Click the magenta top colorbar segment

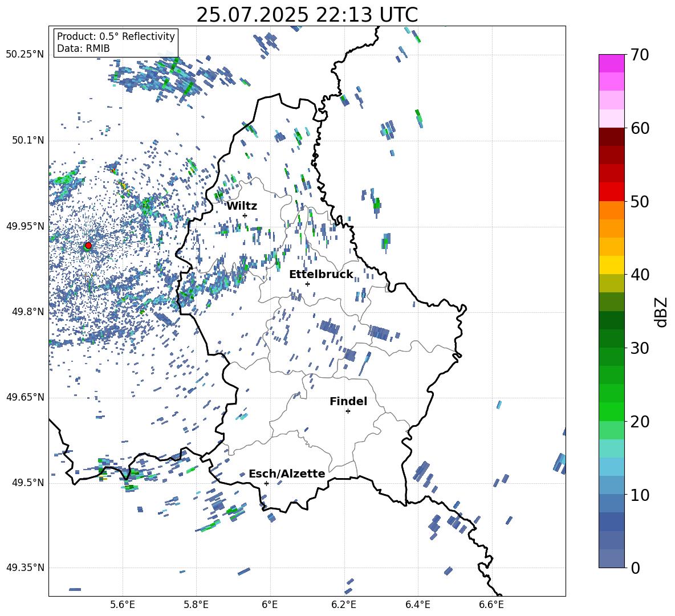pyautogui.click(x=611, y=63)
